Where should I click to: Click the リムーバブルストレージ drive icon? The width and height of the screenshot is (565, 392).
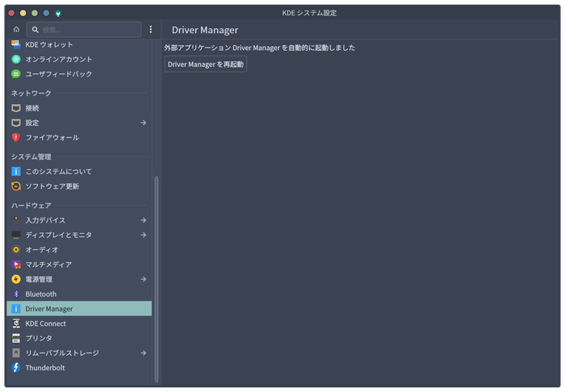click(x=16, y=352)
